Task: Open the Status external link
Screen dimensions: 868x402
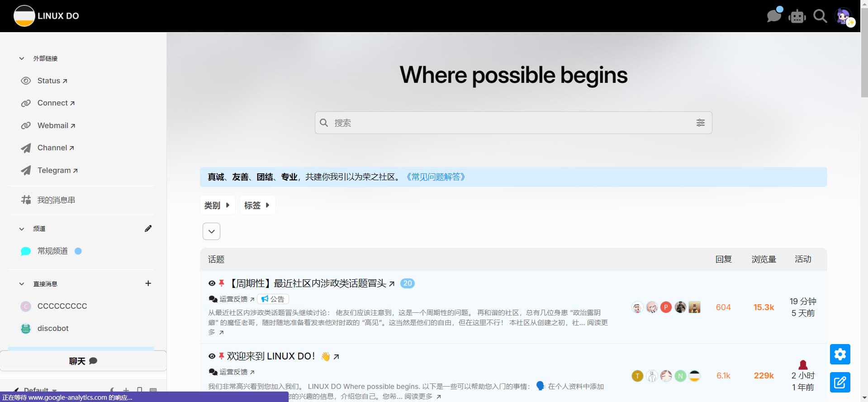Action: 52,81
